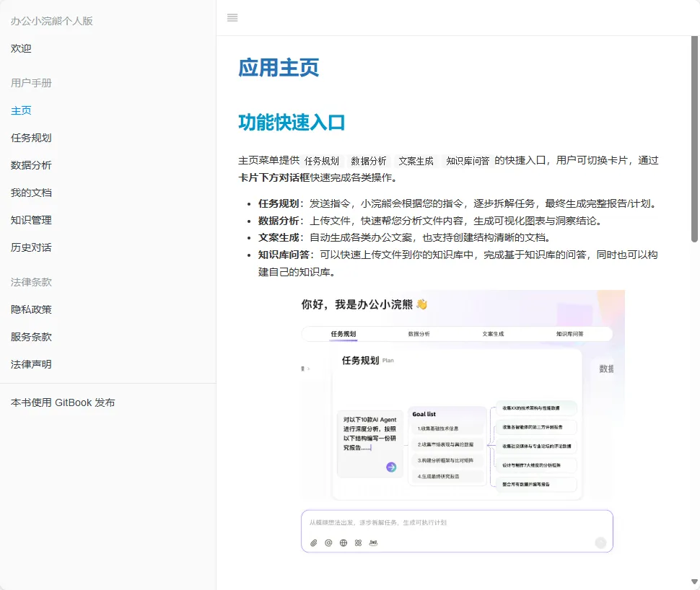Image resolution: width=700 pixels, height=590 pixels.
Task: Click the bold 卡片下方对话框 text
Action: 274,177
